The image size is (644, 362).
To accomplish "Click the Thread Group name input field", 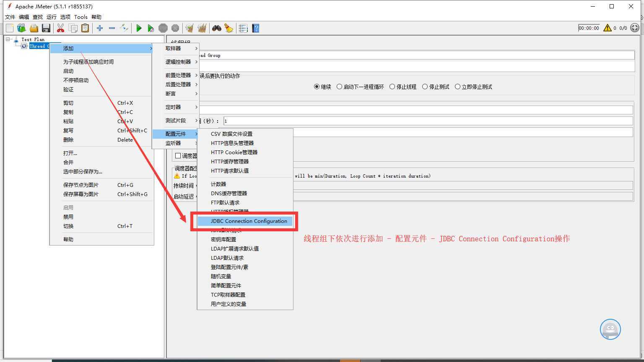I will pos(416,55).
